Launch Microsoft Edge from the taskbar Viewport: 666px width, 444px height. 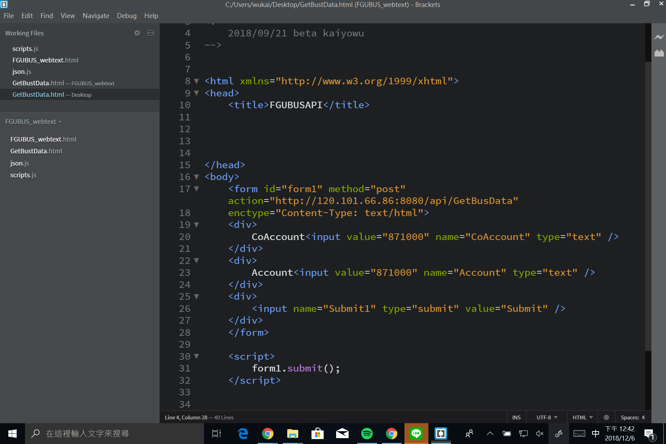(x=243, y=433)
